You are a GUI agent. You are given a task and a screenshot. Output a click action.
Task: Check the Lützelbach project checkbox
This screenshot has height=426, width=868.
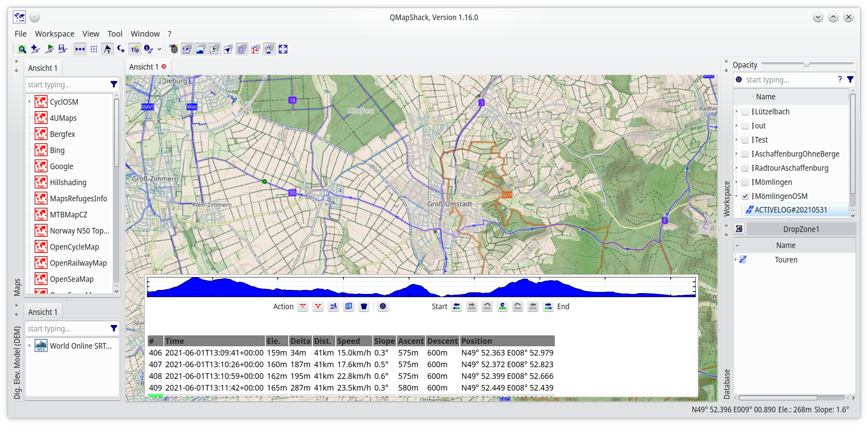745,112
